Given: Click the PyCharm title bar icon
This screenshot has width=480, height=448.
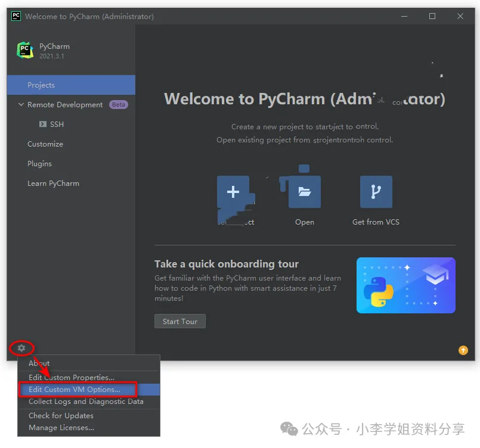Looking at the screenshot, I should point(16,16).
